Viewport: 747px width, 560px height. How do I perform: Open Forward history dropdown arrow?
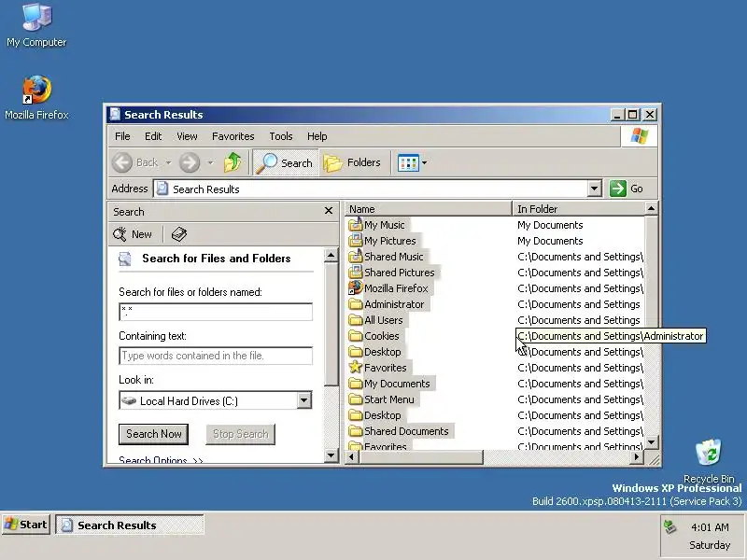point(210,162)
